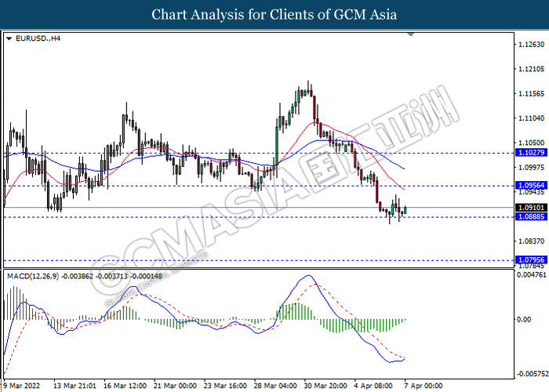Click the 1.09975 price axis value
This screenshot has width=549, height=392.
click(531, 167)
